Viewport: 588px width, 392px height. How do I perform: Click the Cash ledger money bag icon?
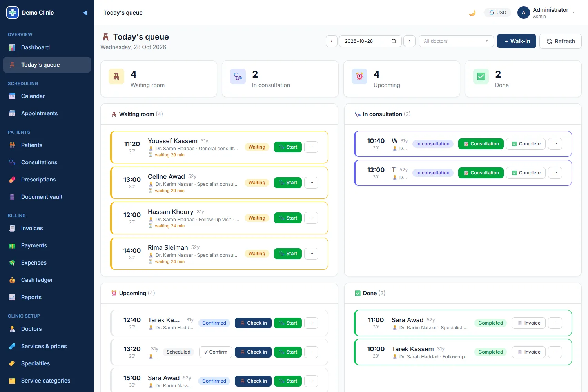tap(12, 280)
